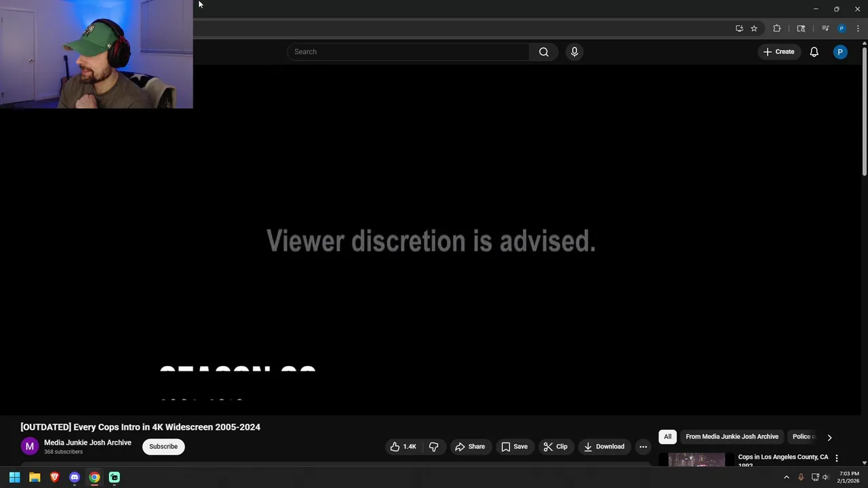This screenshot has width=868, height=488.
Task: Save video to a playlist
Action: click(x=514, y=447)
